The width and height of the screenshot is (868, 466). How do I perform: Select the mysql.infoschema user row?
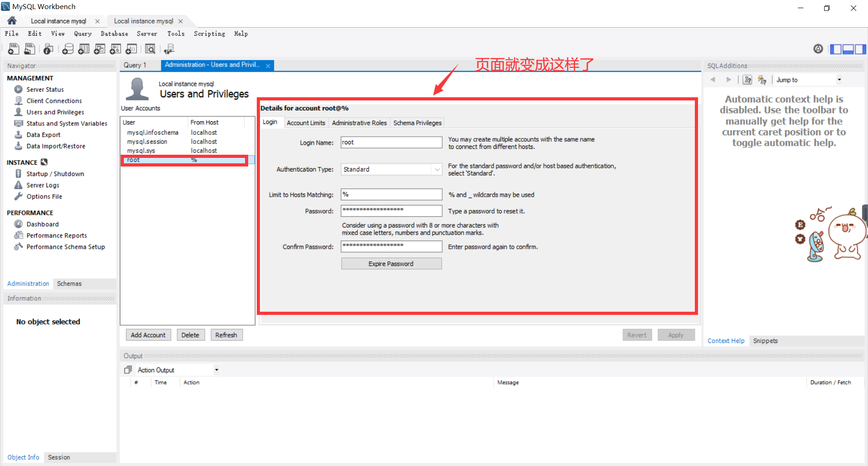click(187, 133)
